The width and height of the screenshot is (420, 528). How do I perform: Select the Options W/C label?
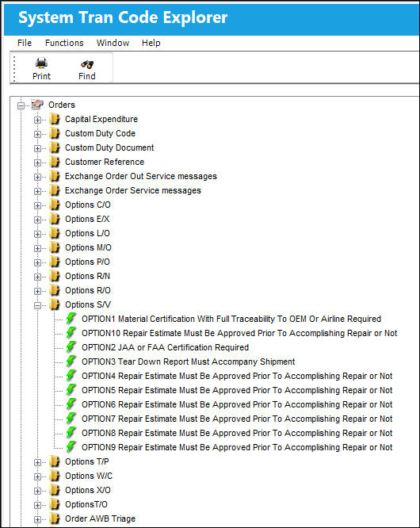pos(89,476)
